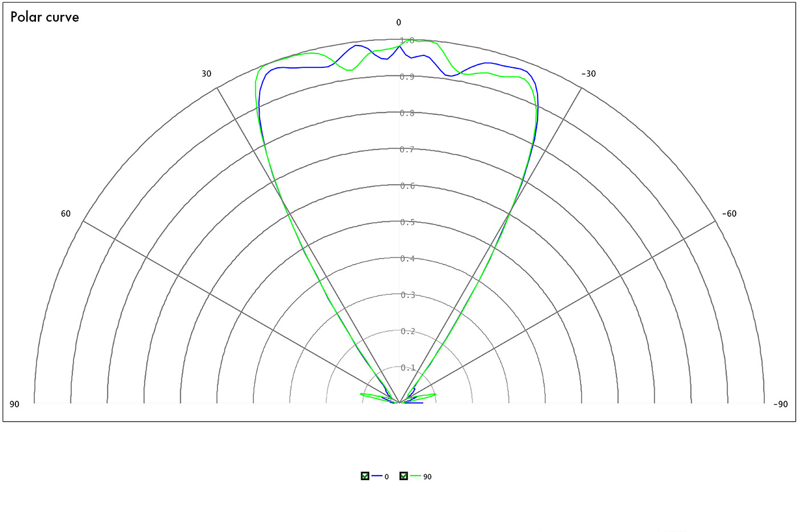
Task: Click the 0.7 radial axis value
Action: (x=407, y=150)
